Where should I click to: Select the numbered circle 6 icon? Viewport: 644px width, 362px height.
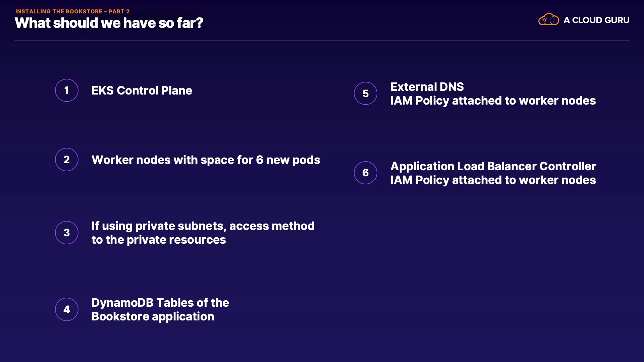pos(366,173)
